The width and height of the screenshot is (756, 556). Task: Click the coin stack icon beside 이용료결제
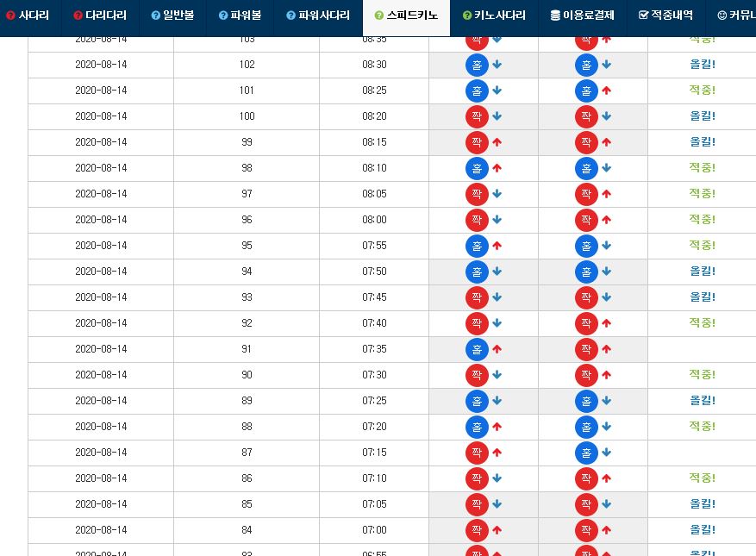pyautogui.click(x=555, y=16)
